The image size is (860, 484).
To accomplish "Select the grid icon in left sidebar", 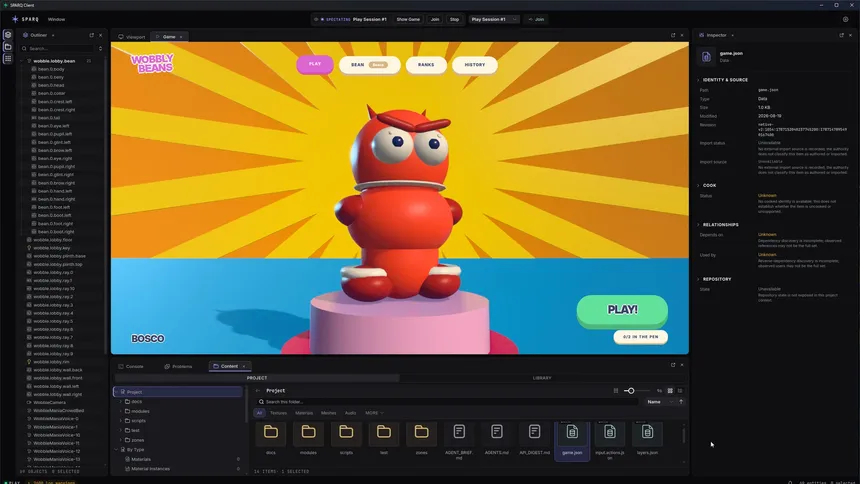I will coord(8,59).
